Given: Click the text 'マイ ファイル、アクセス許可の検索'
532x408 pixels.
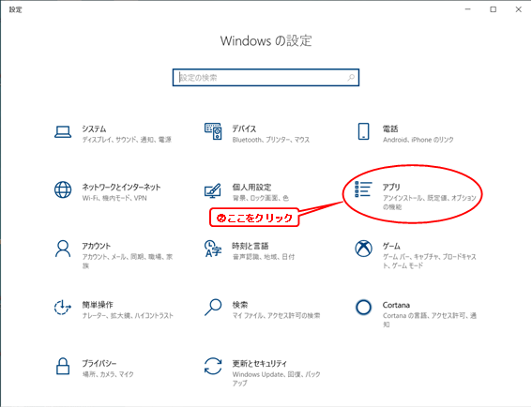Looking at the screenshot, I should click(276, 315).
